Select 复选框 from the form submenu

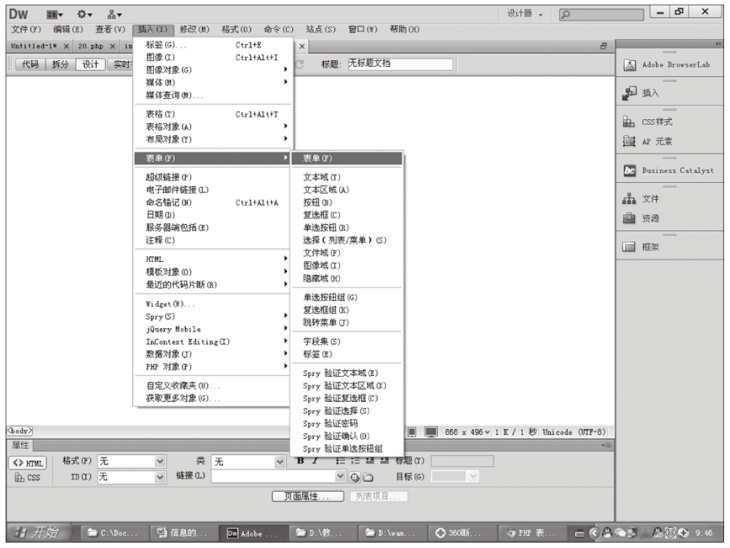click(346, 215)
